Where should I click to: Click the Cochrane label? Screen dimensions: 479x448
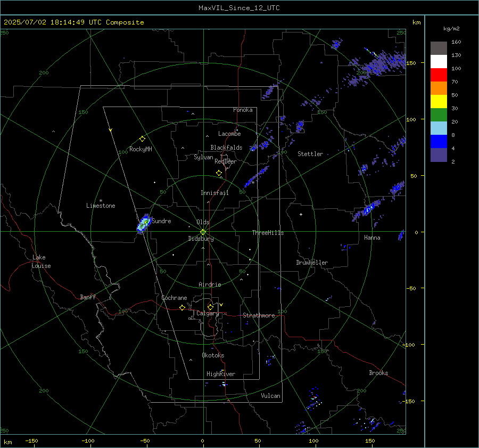[174, 298]
